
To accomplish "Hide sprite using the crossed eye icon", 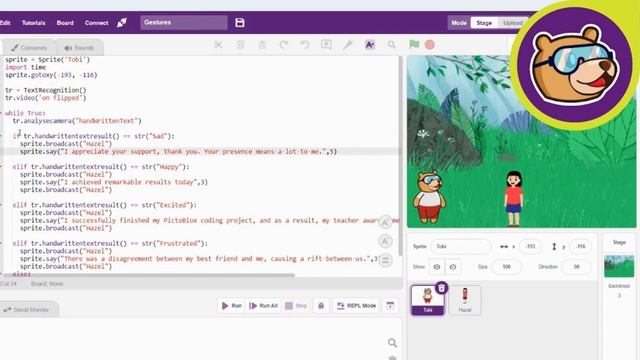I will point(453,267).
